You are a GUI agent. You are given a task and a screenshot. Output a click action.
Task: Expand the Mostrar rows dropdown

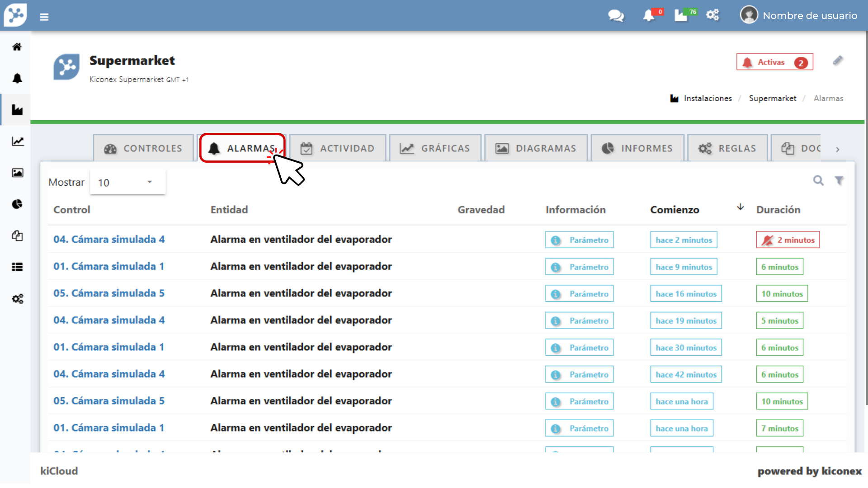(x=127, y=183)
